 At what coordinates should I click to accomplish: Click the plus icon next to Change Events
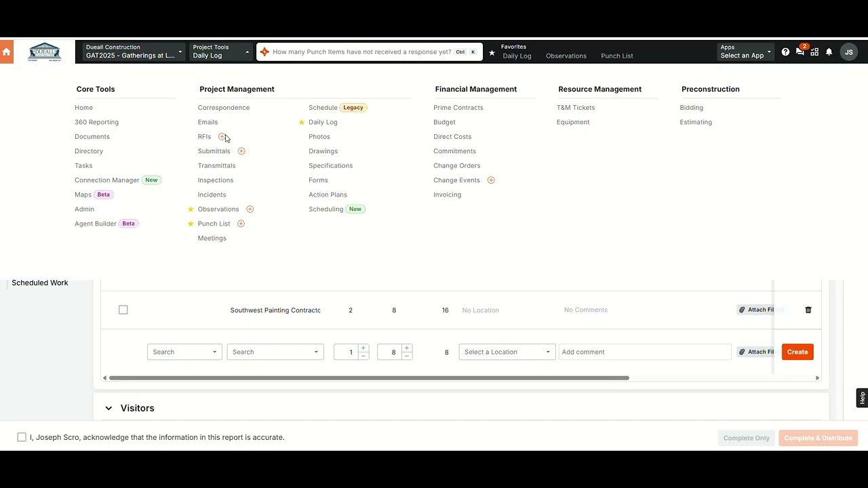click(491, 180)
